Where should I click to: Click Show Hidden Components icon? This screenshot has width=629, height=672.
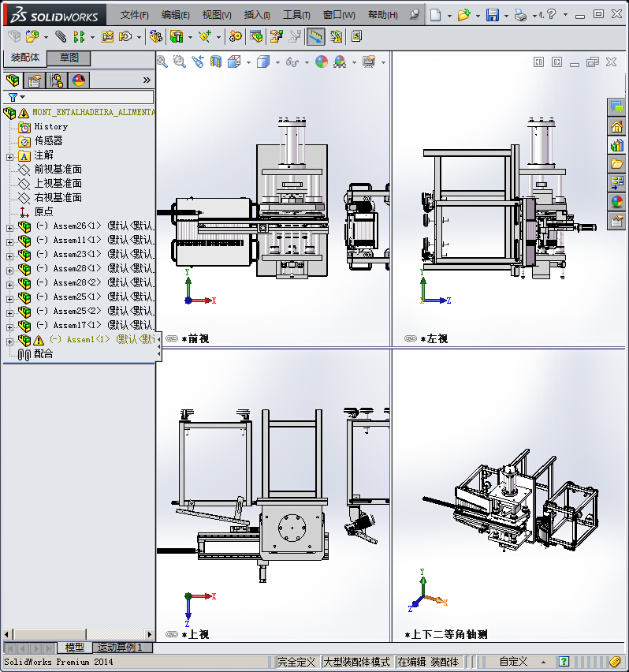point(156,36)
